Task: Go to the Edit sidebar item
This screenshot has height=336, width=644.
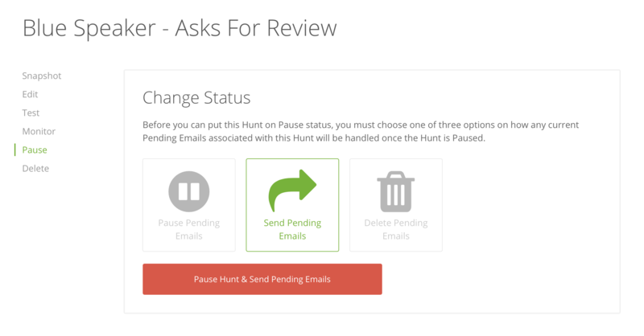Action: point(30,94)
